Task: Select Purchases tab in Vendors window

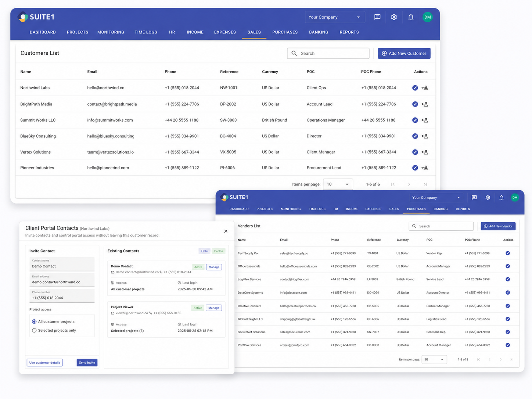Action: coord(416,209)
